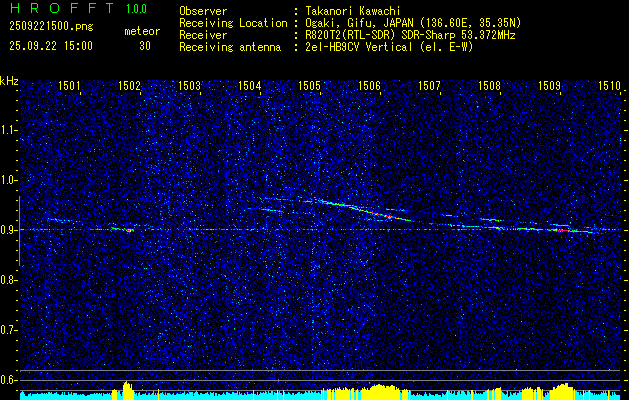Screen dimensions: 629x400
Task: Click the 1501 time marker
Action: [x=69, y=85]
